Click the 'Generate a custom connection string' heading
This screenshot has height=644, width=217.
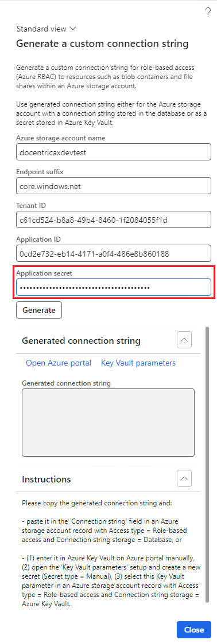(102, 44)
